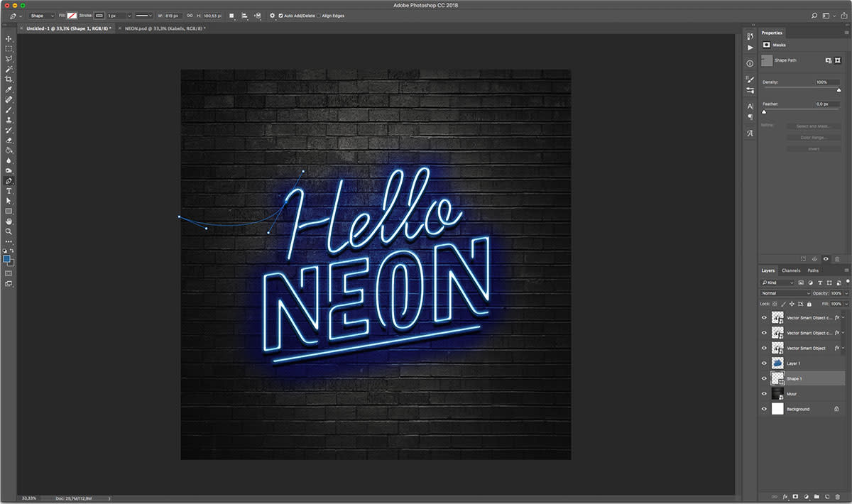Switch to the Channels tab
This screenshot has width=852, height=504.
790,270
